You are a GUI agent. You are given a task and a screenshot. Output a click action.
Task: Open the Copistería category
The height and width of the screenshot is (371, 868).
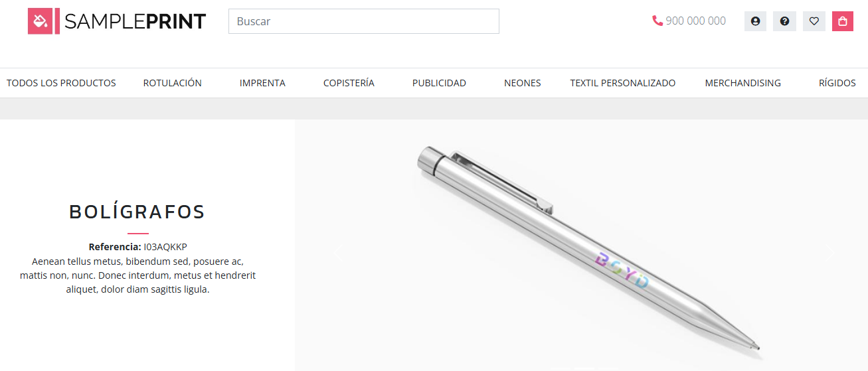pos(349,83)
